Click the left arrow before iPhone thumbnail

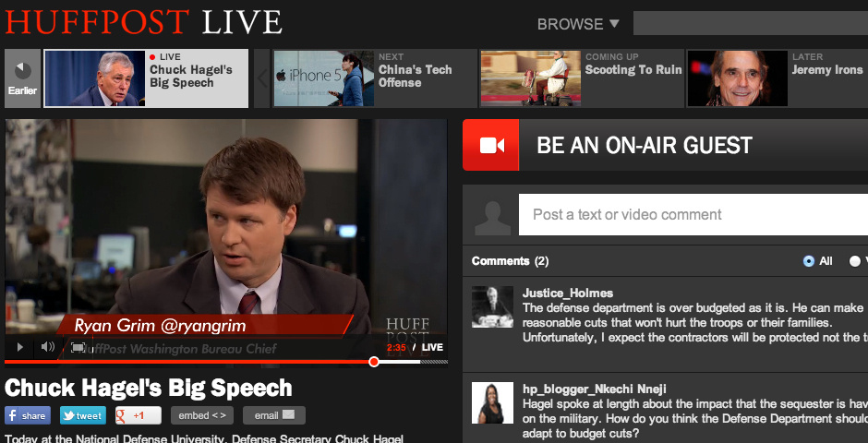262,78
